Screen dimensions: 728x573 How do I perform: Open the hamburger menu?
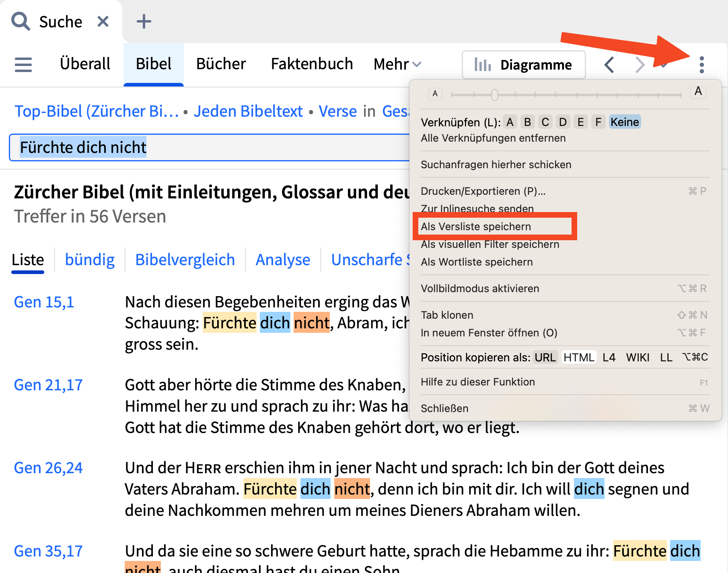coord(23,64)
